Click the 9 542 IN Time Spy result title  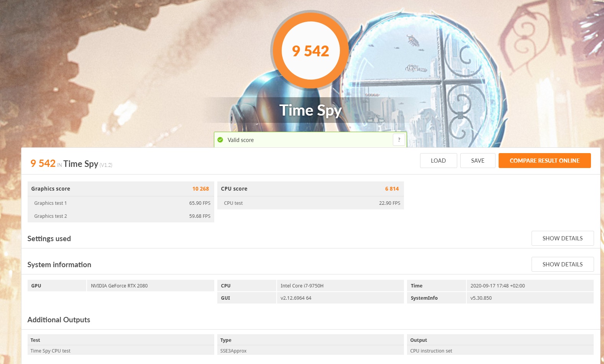coord(71,164)
